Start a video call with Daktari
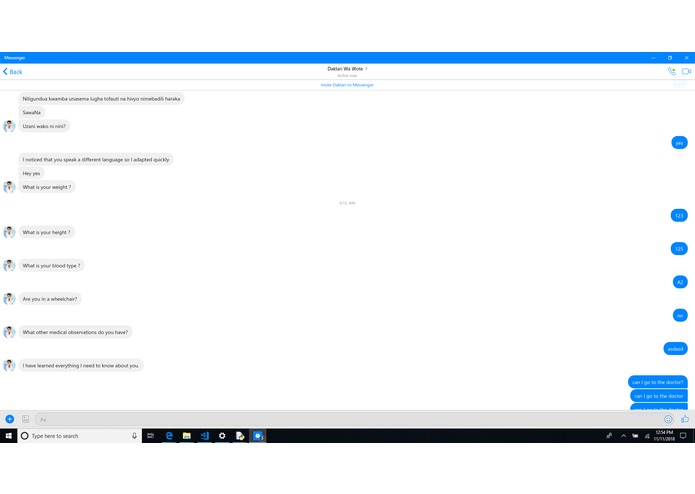 pos(686,71)
